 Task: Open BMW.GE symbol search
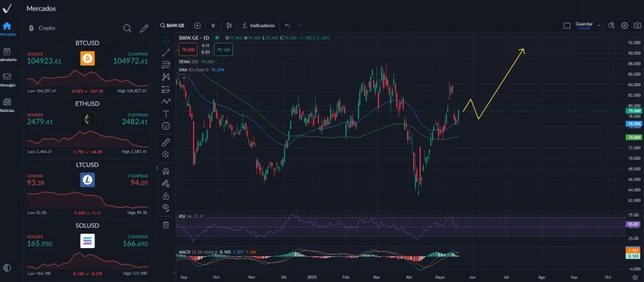172,25
